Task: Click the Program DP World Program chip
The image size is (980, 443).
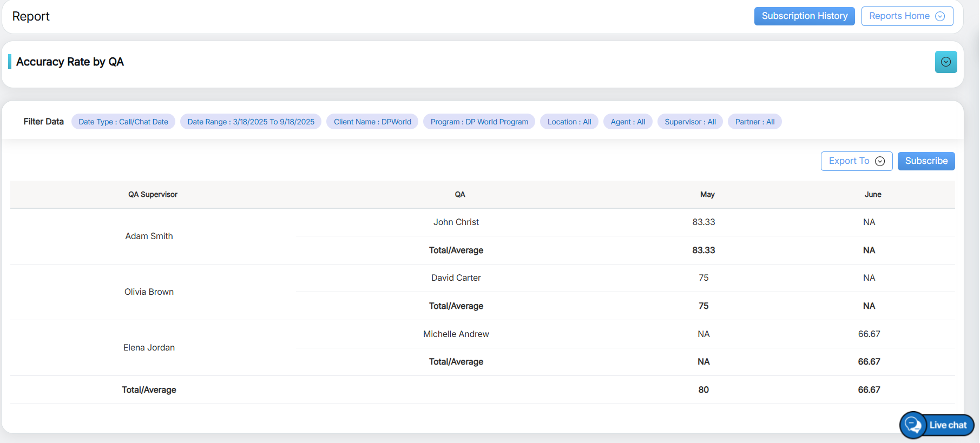Action: 479,122
